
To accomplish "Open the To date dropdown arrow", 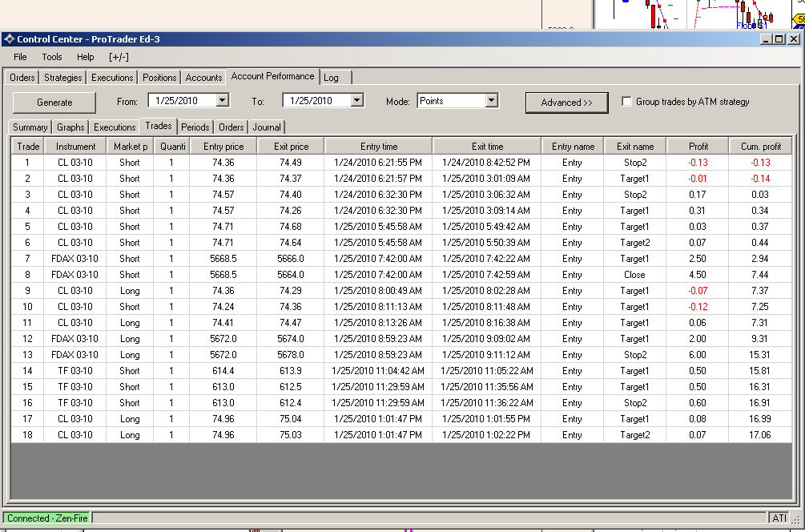I will (x=356, y=100).
